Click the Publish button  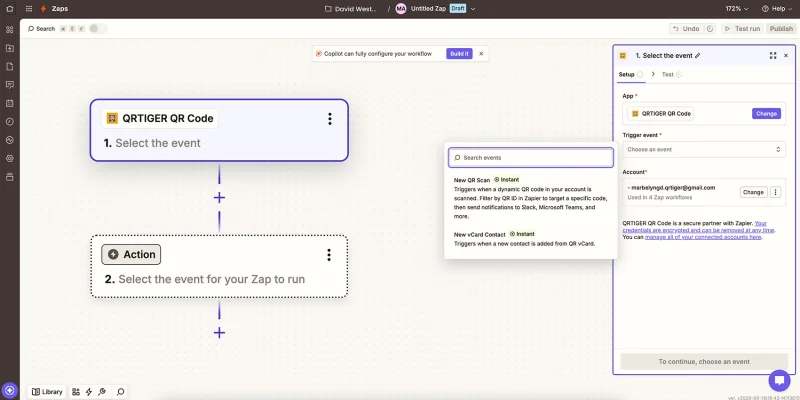pyautogui.click(x=781, y=29)
